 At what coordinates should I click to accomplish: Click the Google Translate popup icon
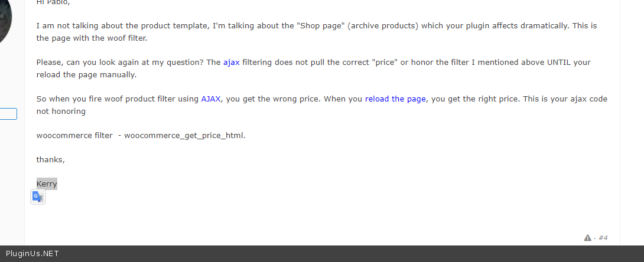pyautogui.click(x=38, y=197)
